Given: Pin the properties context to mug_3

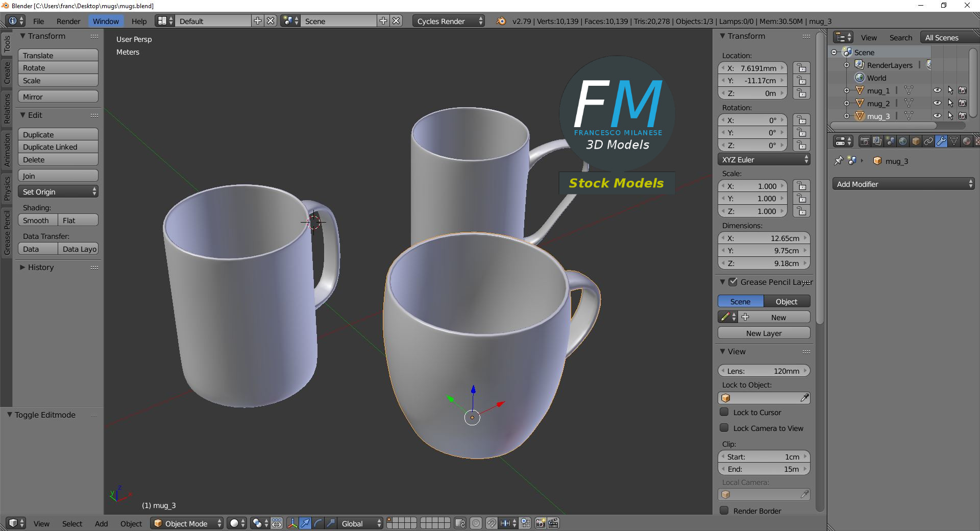Looking at the screenshot, I should pyautogui.click(x=838, y=161).
